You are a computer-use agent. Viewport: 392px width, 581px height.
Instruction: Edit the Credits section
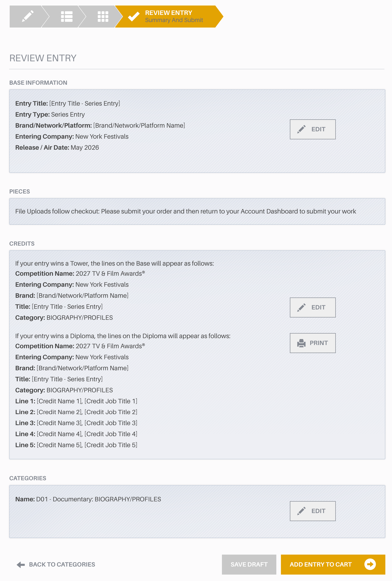coord(313,308)
